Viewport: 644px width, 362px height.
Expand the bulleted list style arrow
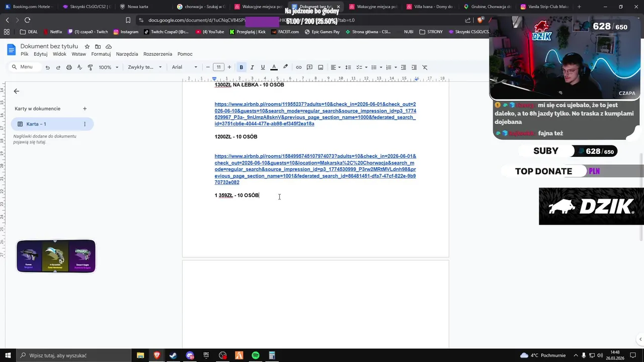coord(381,67)
